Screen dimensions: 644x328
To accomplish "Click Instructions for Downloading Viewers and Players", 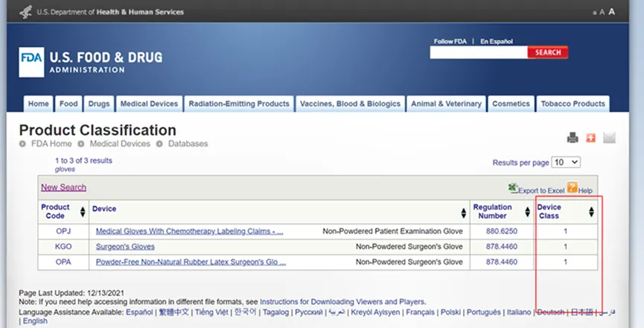I will tap(342, 302).
